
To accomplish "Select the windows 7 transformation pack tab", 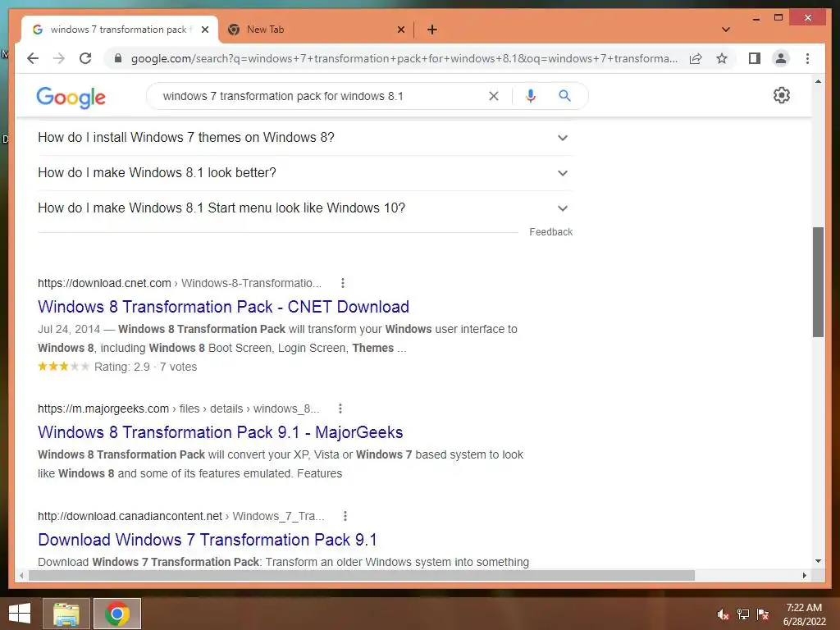I will click(x=120, y=30).
